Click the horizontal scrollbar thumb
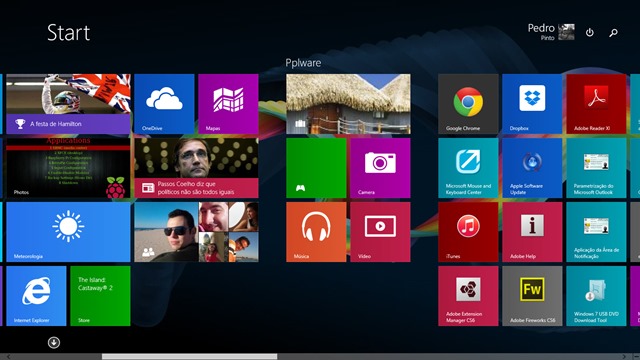The height and width of the screenshot is (360, 640). point(189,357)
